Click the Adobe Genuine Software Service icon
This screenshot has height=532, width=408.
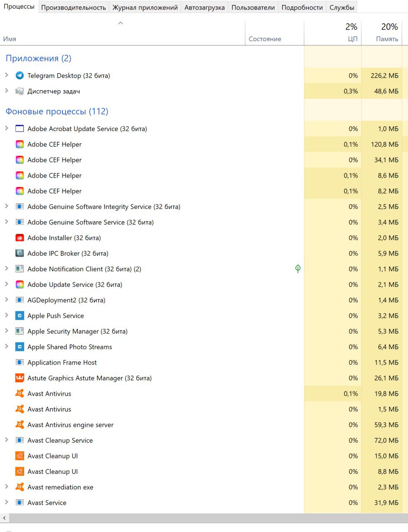coord(20,222)
